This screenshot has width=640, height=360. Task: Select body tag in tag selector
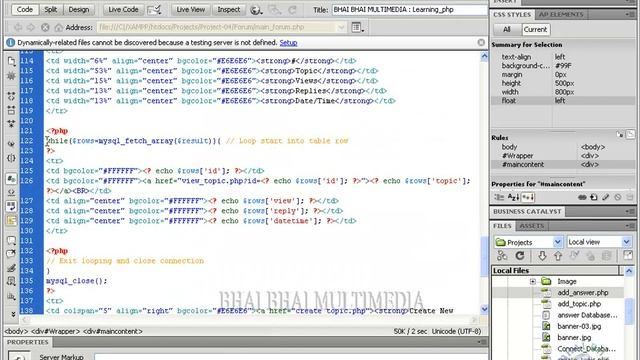[x=16, y=331]
